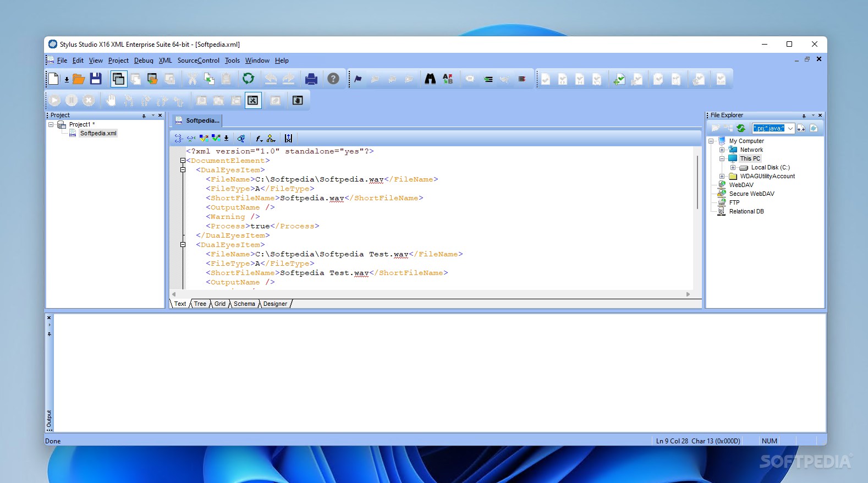Click the green check well-formedness icon
This screenshot has width=868, height=483.
coord(191,138)
